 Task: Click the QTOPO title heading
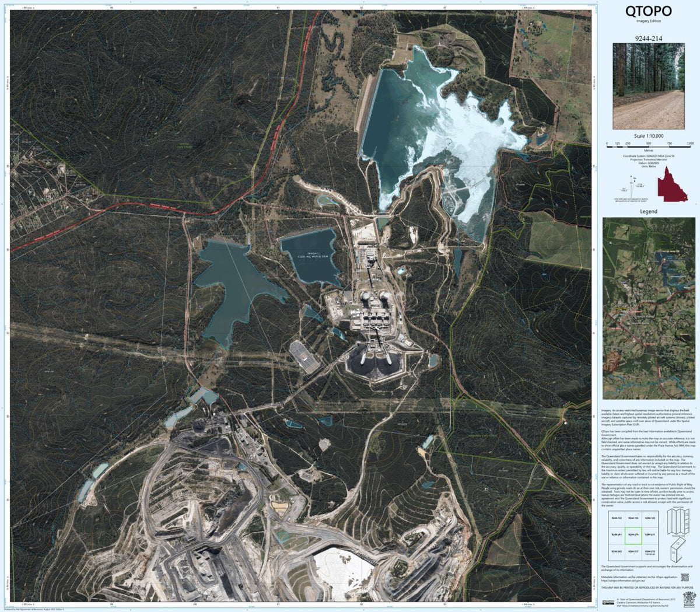pyautogui.click(x=649, y=12)
